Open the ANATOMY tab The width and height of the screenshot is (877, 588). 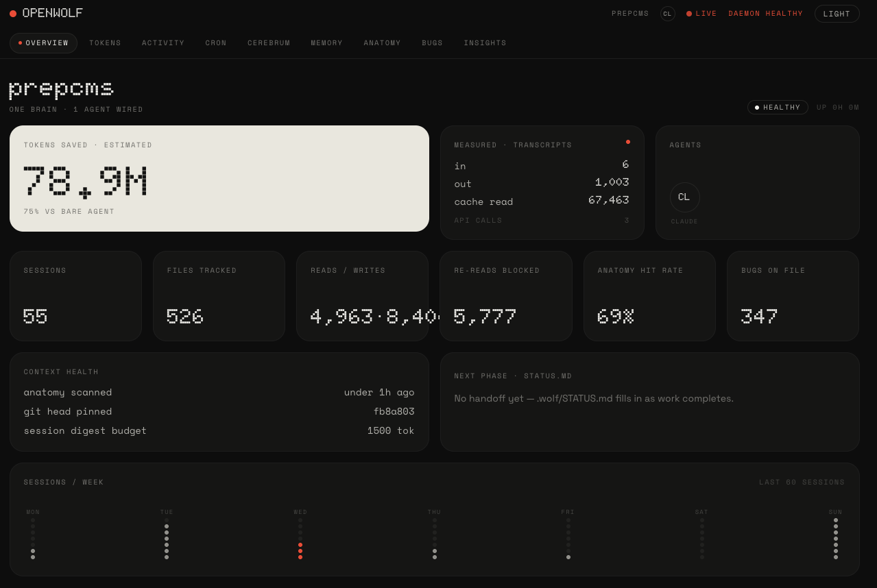(382, 43)
